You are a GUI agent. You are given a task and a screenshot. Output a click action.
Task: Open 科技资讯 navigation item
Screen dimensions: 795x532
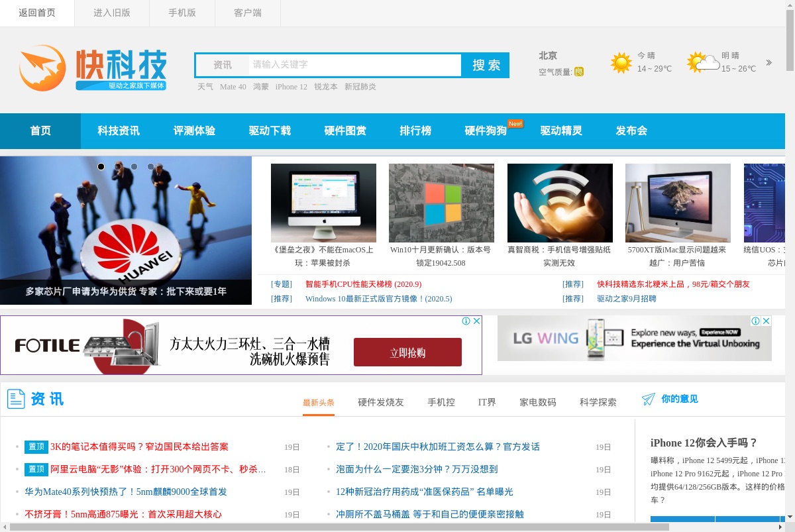(x=119, y=131)
